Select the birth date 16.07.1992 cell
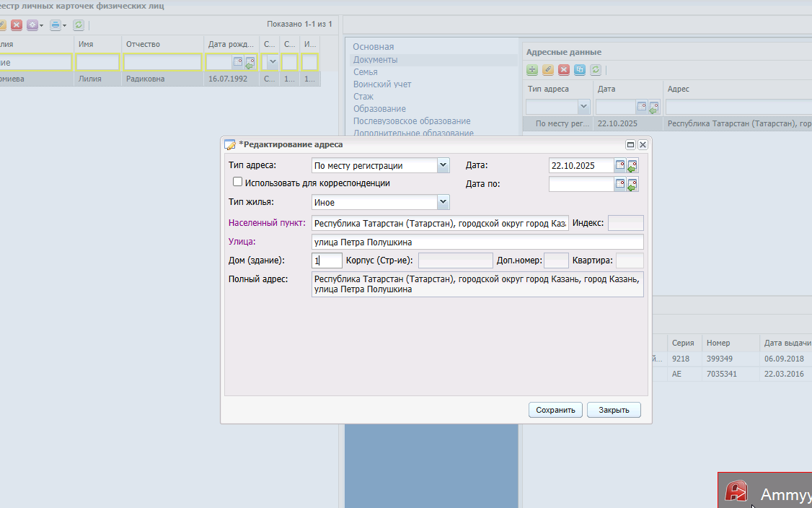This screenshot has height=508, width=812. click(x=231, y=79)
